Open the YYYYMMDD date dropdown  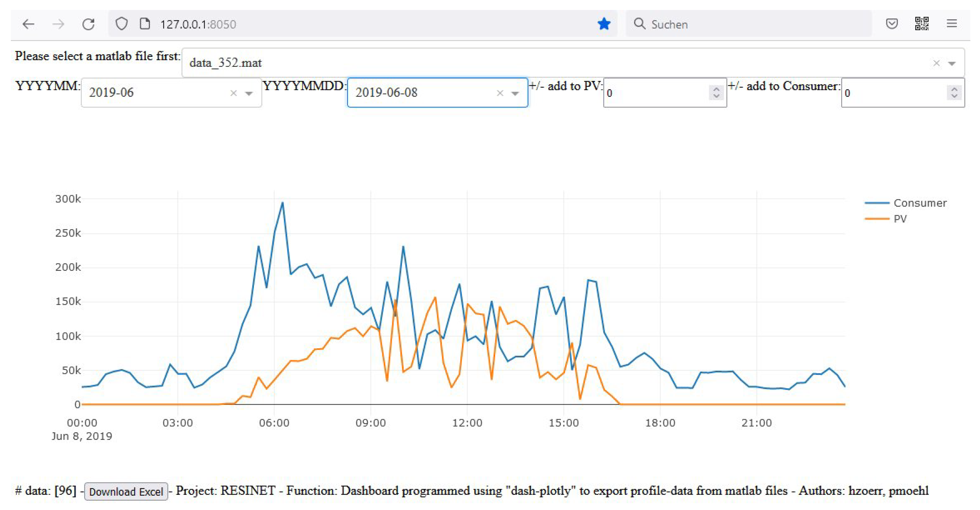(x=515, y=93)
